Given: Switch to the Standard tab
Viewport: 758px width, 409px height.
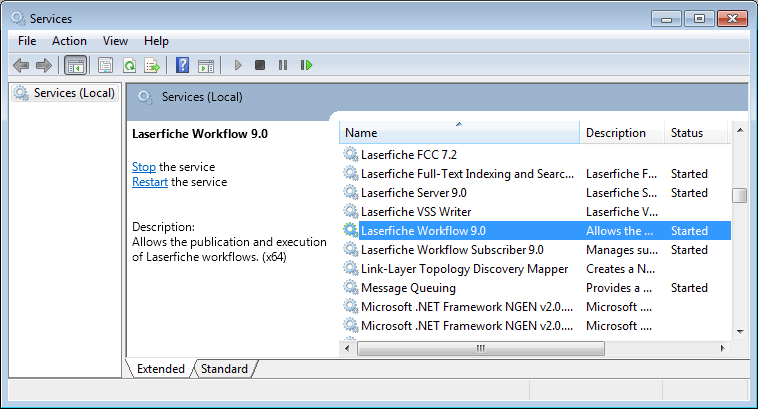Looking at the screenshot, I should (224, 369).
